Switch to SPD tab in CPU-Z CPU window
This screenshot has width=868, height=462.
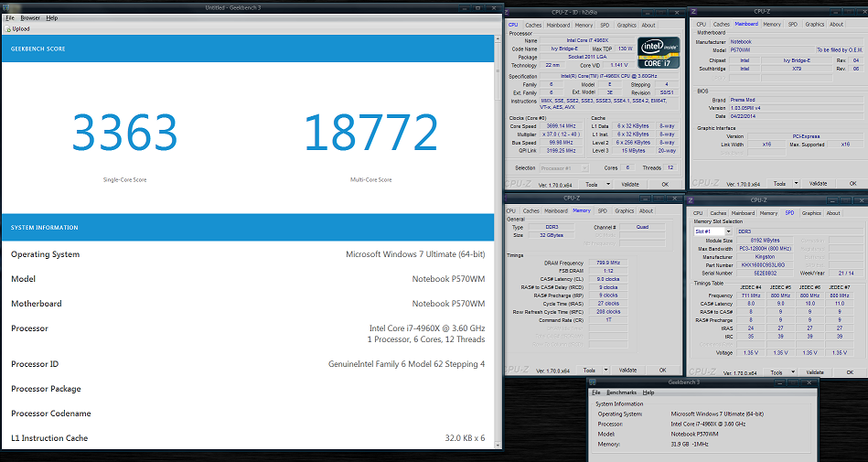605,25
